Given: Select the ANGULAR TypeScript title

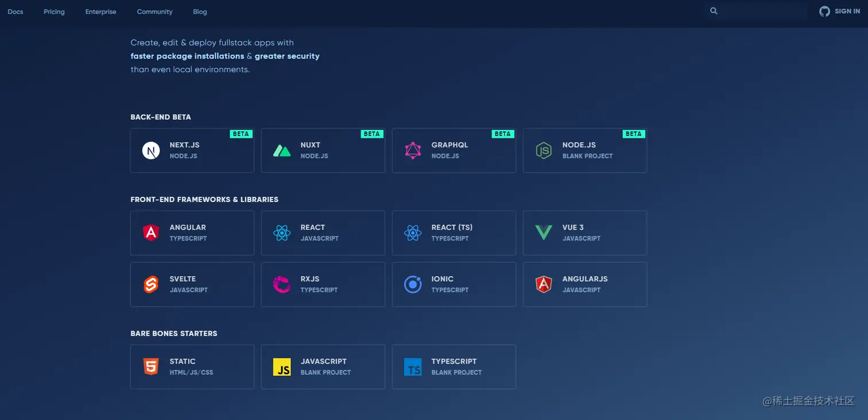Looking at the screenshot, I should (188, 228).
